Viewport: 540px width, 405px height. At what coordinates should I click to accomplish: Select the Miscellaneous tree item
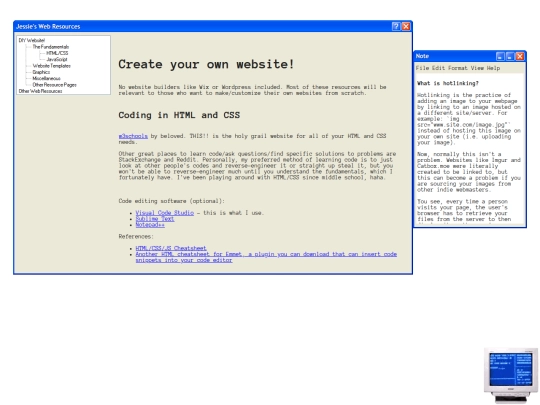46,79
